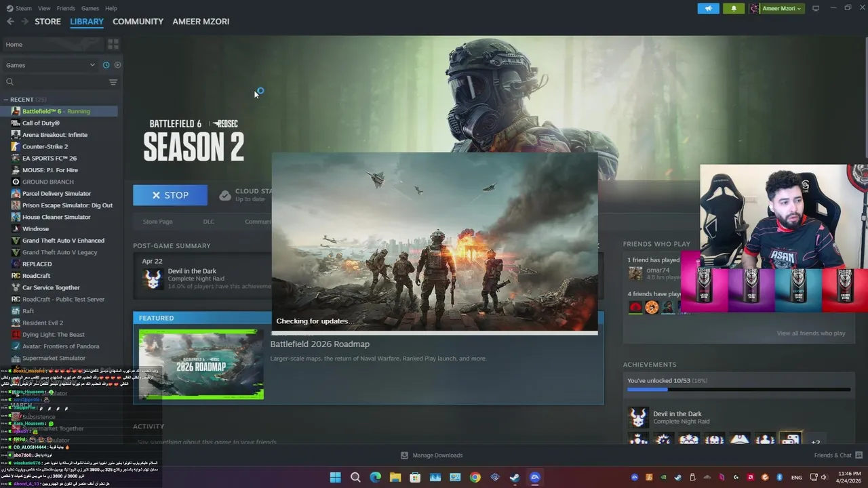Screen dimensions: 868x488
Task: Click the EA app icon in the taskbar
Action: (x=535, y=477)
